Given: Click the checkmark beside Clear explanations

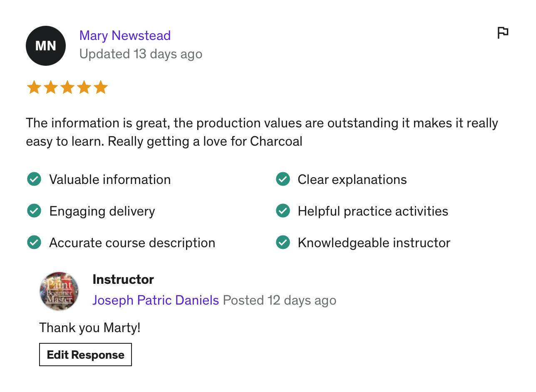Looking at the screenshot, I should point(283,179).
